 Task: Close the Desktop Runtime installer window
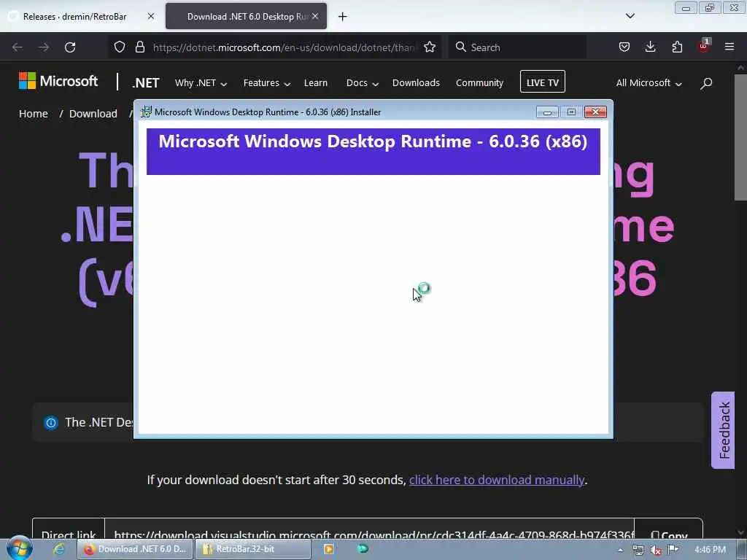coord(595,112)
